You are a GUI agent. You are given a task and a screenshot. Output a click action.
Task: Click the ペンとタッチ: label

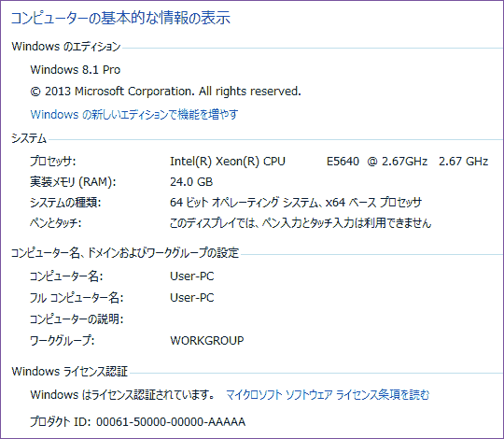[56, 223]
